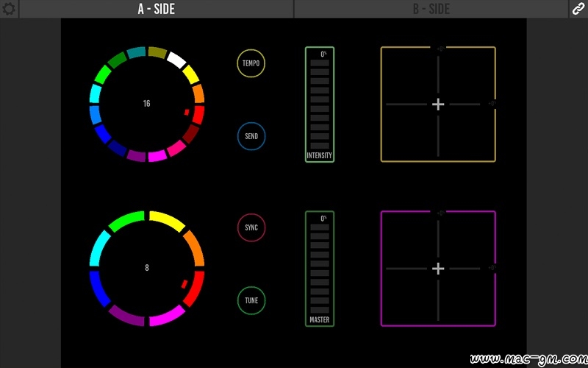
Task: Click the crosshair in the magenta XY pad
Action: tap(438, 269)
